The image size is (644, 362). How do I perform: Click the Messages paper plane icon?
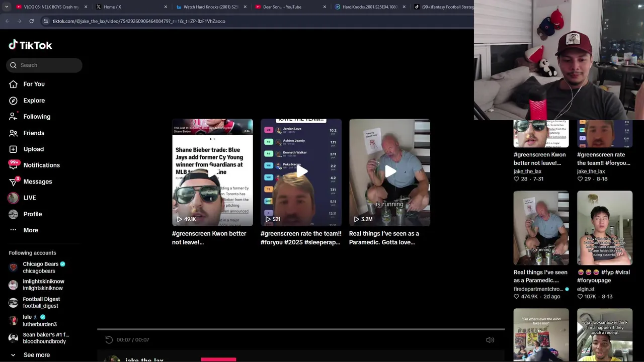[x=14, y=182]
